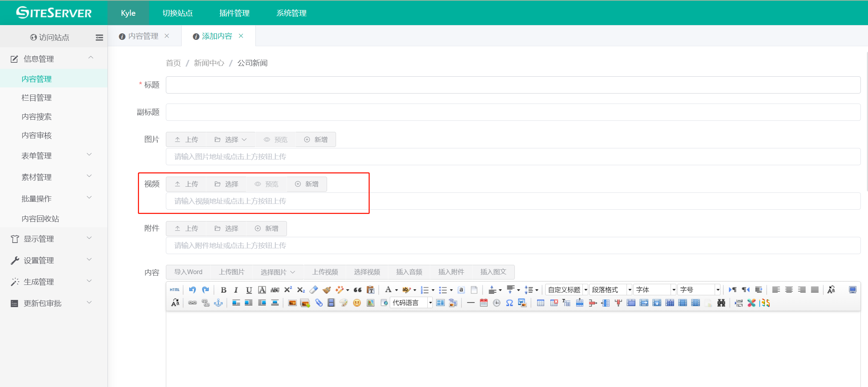
Task: Click the strikethrough ABC icon
Action: pyautogui.click(x=275, y=290)
